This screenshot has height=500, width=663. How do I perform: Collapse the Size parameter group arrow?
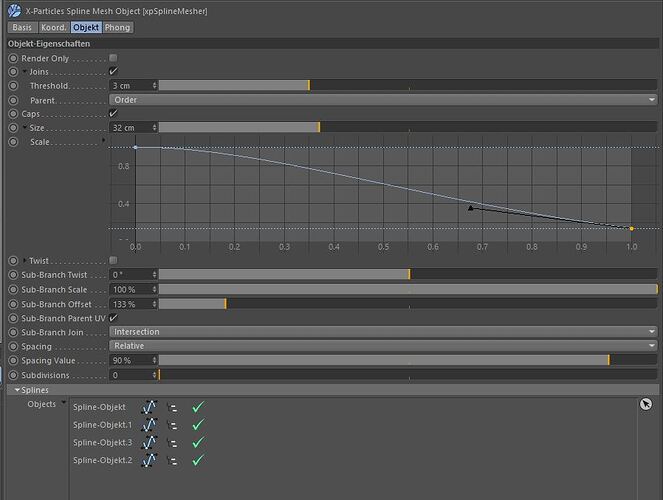point(25,127)
